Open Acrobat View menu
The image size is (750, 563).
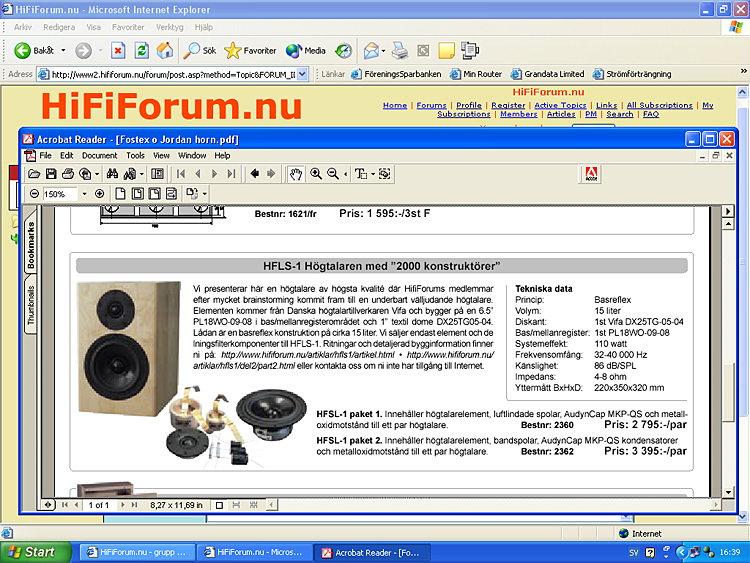[x=161, y=155]
